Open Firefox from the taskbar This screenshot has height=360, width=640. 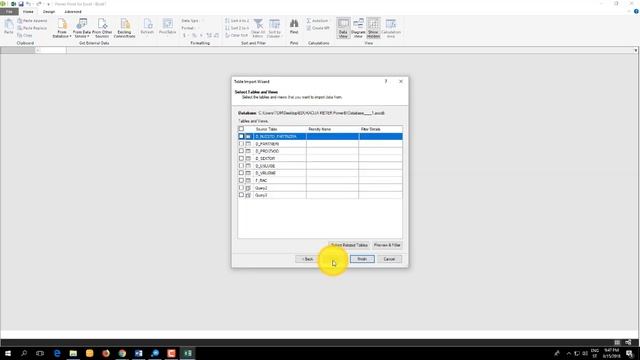coord(106,353)
